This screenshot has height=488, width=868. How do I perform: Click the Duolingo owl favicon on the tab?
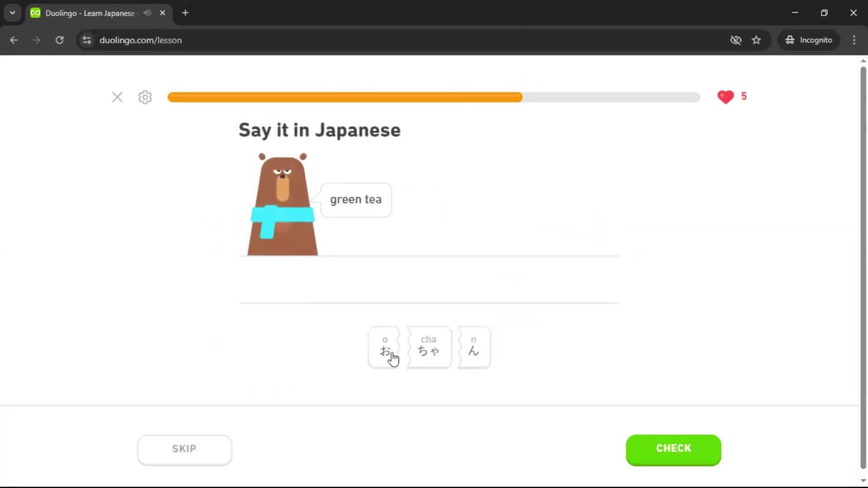[35, 13]
